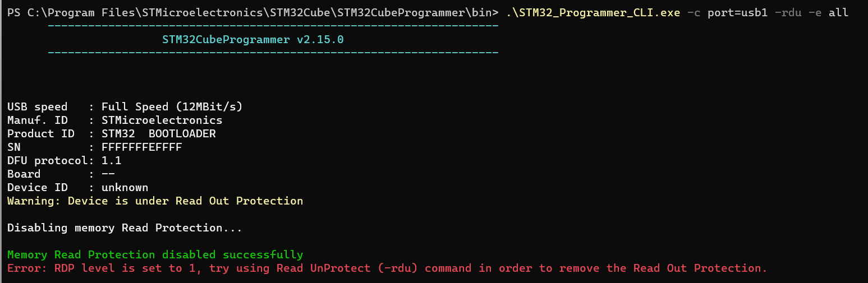Click the USB speed Full Speed line
The width and height of the screenshot is (868, 283).
(125, 106)
